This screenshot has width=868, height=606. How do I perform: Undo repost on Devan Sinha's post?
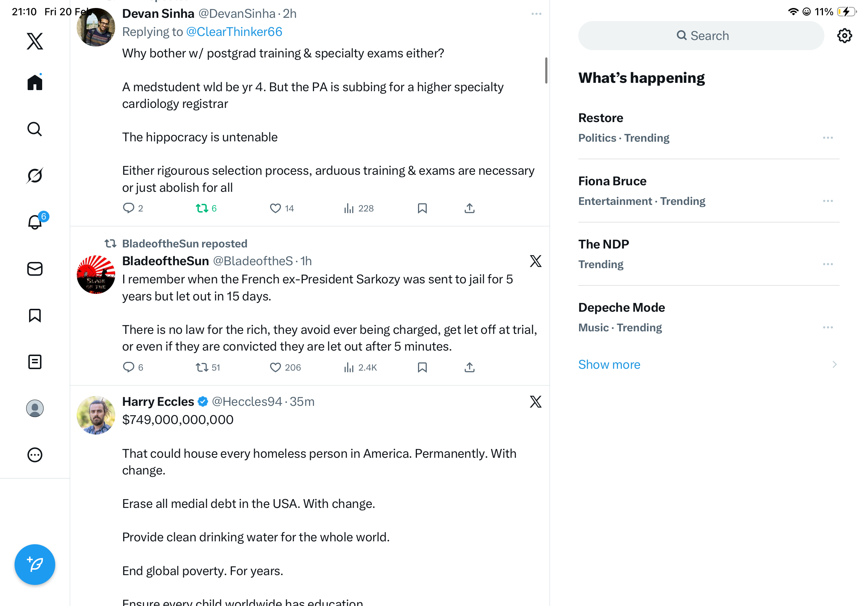202,208
